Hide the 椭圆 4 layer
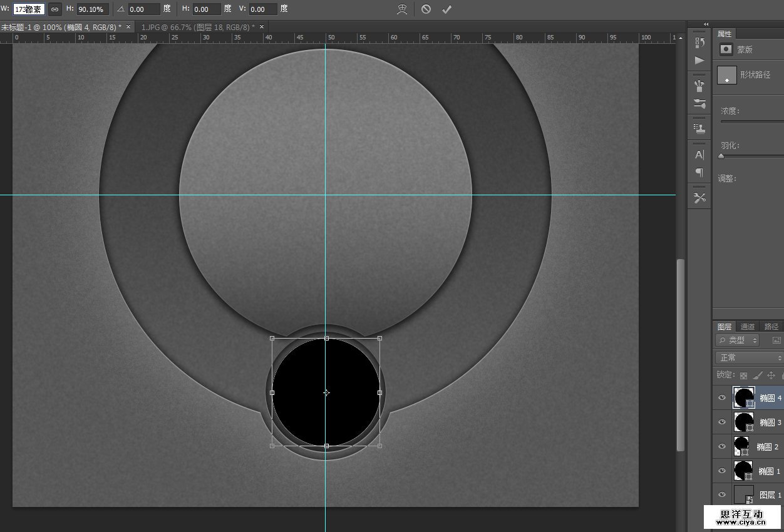 click(722, 397)
